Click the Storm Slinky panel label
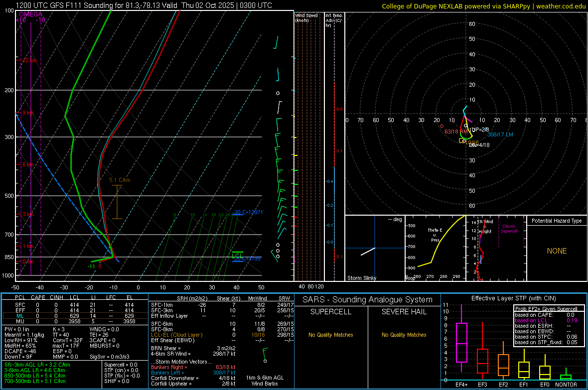The width and height of the screenshot is (588, 390). pos(361,278)
